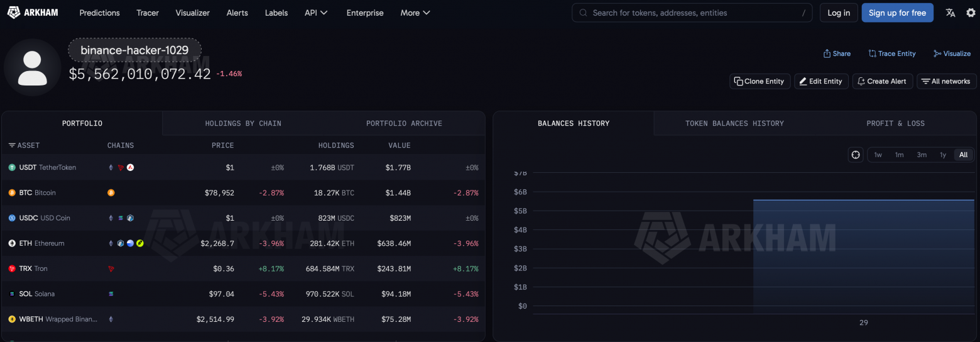
Task: Select the Portfolio tab
Action: point(82,123)
